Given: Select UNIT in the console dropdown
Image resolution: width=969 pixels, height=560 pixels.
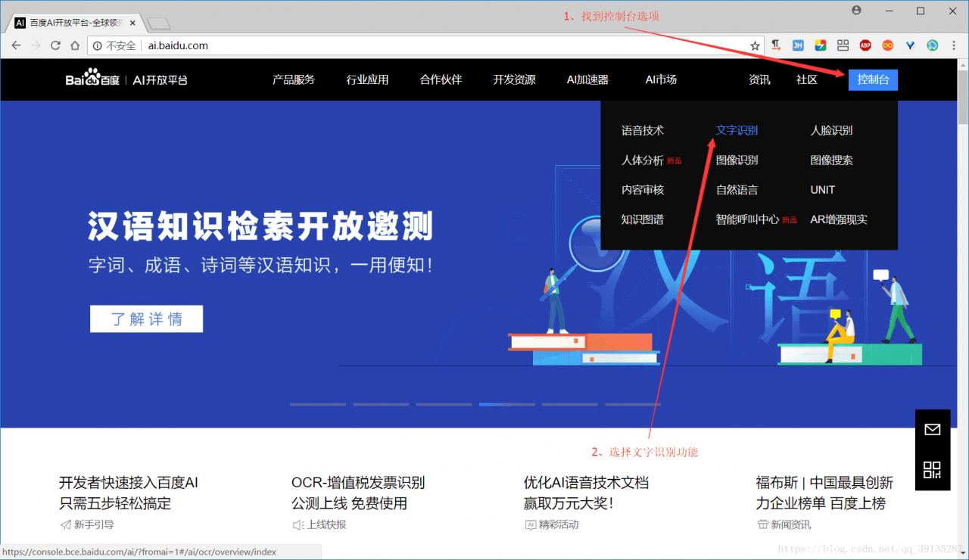Looking at the screenshot, I should (x=823, y=189).
